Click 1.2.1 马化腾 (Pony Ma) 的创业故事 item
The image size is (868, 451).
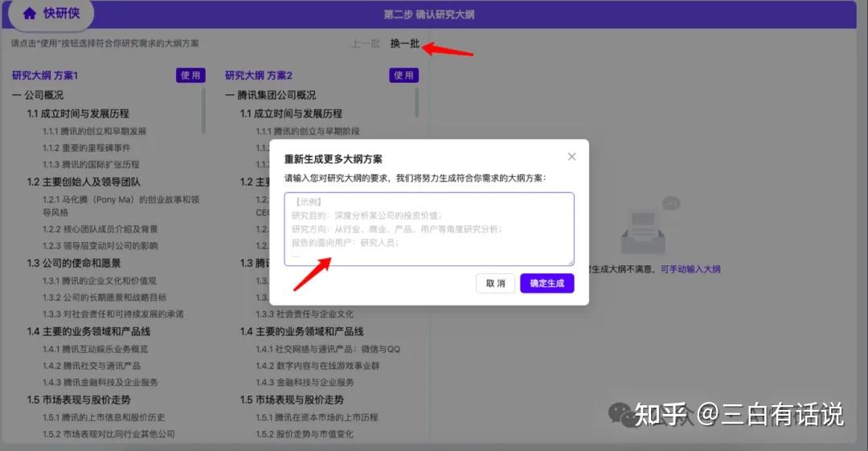121,206
